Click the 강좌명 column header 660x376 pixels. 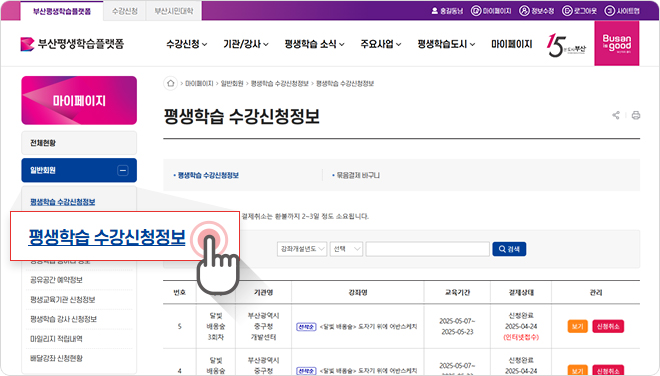[x=358, y=292]
